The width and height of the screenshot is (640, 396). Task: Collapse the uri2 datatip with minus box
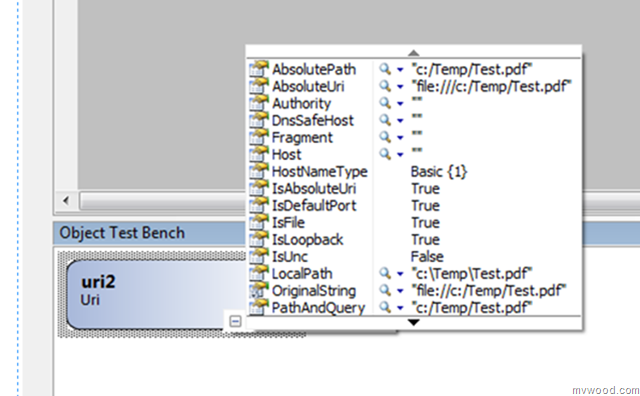coord(235,321)
